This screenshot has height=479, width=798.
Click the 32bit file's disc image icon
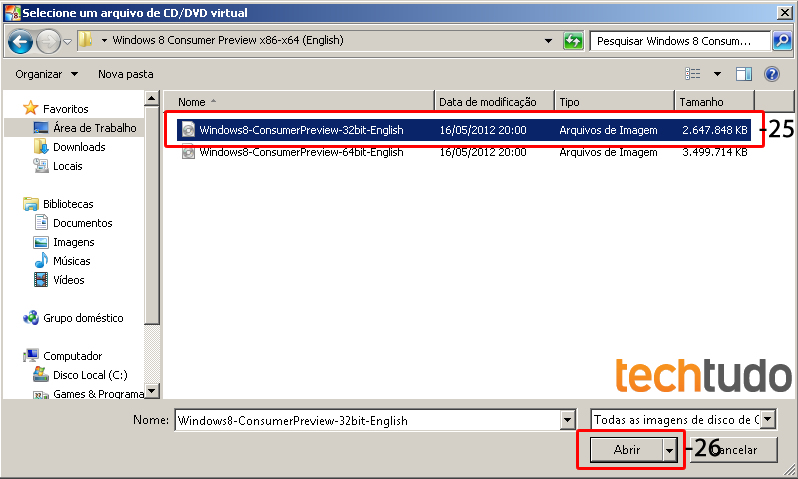click(x=188, y=130)
